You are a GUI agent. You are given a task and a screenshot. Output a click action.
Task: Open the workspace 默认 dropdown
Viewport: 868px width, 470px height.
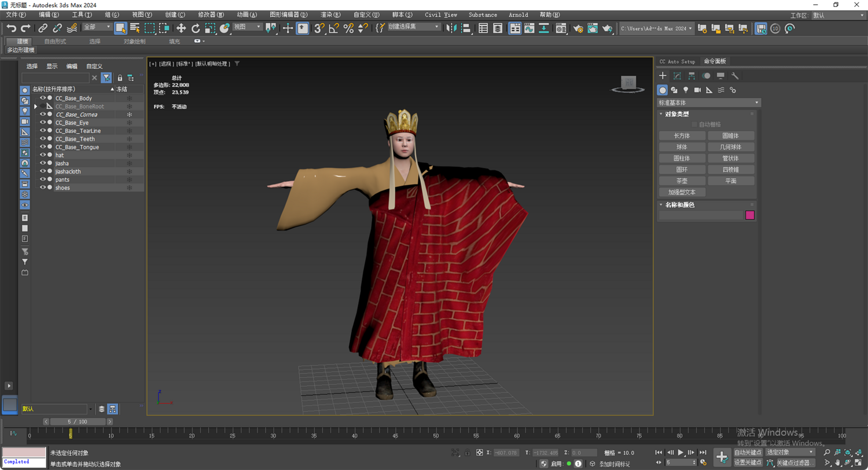838,16
